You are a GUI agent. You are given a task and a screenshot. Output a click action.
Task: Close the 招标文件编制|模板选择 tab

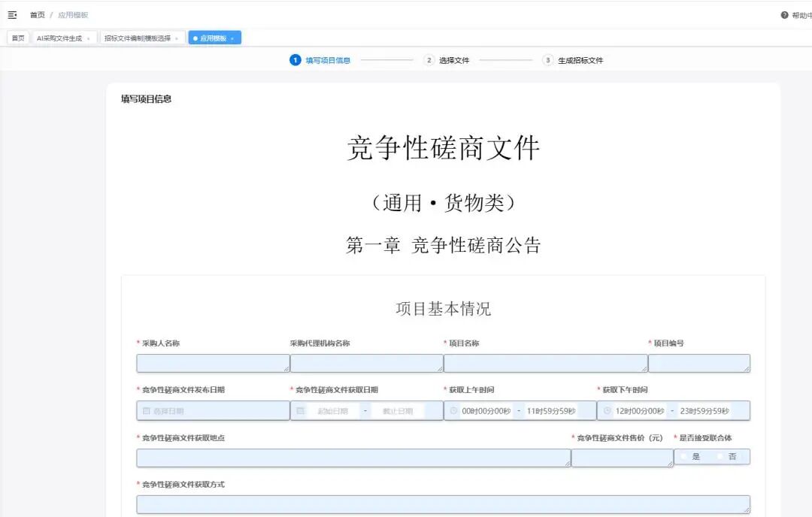pos(177,38)
